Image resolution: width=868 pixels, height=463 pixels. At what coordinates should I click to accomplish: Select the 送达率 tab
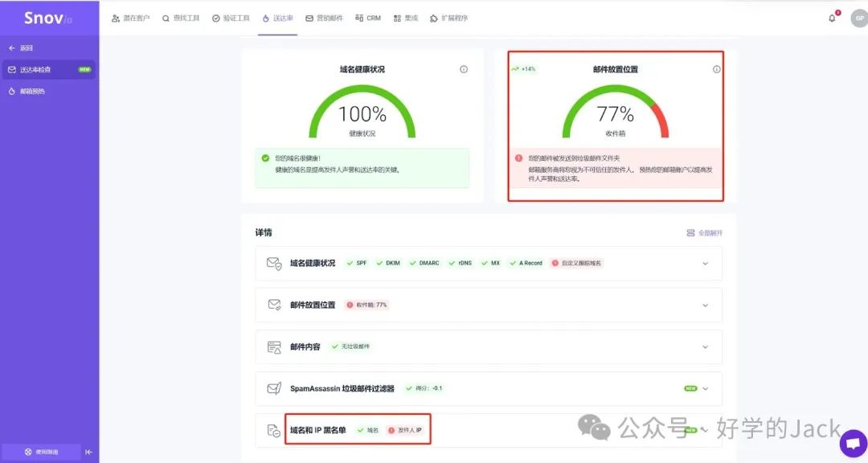pos(278,18)
